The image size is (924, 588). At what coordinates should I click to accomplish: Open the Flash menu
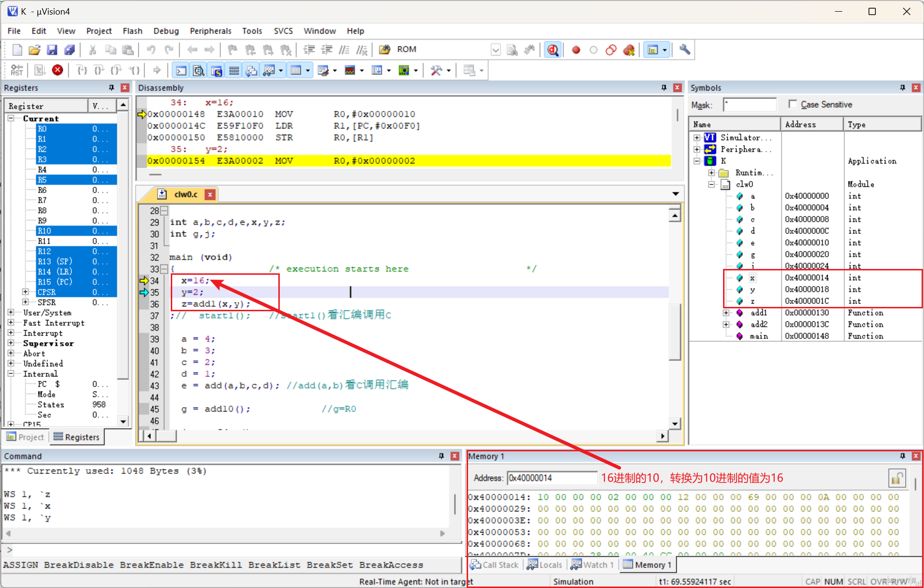[132, 31]
